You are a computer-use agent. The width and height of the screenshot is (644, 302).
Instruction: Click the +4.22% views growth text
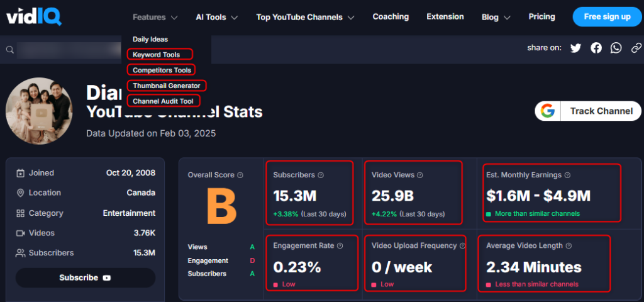384,214
